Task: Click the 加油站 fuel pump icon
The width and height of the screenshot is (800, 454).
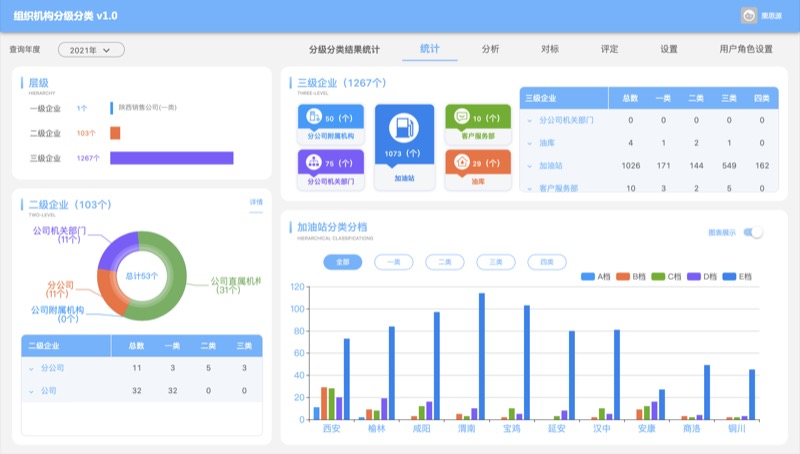Action: (404, 128)
